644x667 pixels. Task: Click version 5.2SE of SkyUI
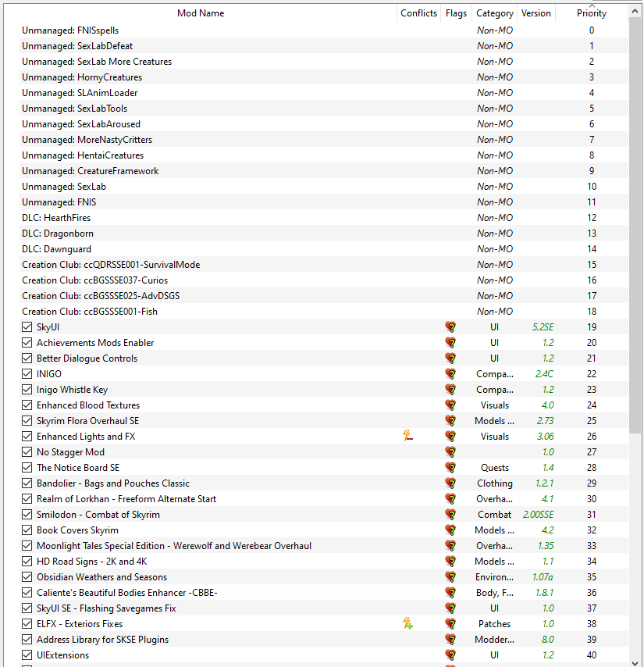click(x=543, y=327)
